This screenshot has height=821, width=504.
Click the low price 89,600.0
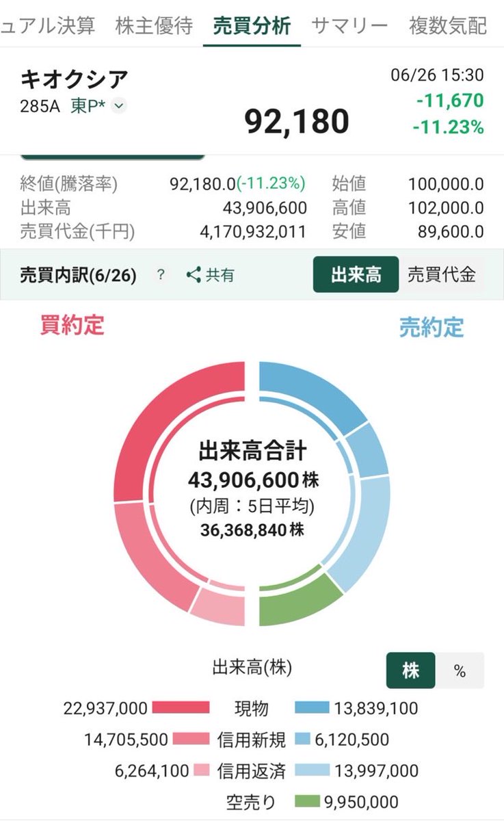point(451,231)
